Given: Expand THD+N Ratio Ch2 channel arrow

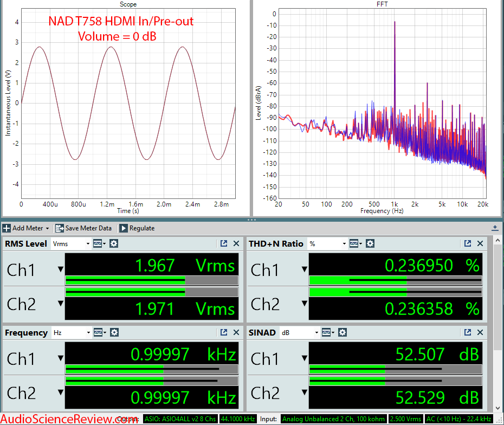Looking at the screenshot, I should click(305, 303).
